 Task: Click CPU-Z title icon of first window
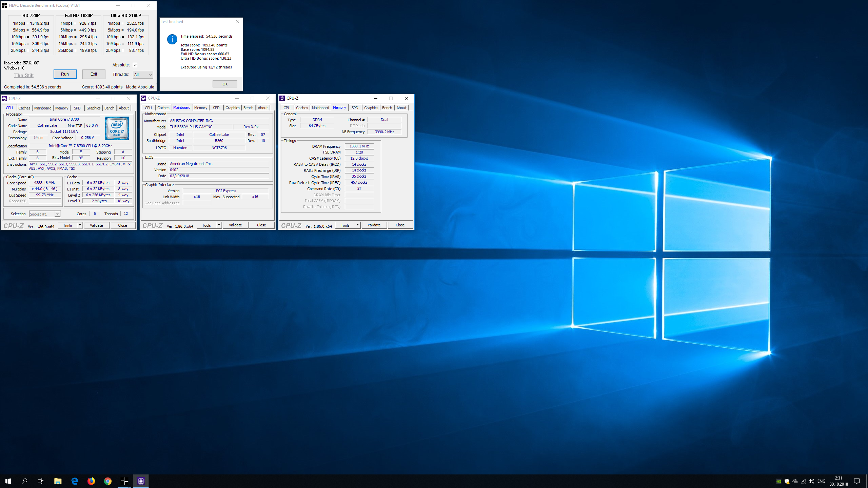point(4,99)
